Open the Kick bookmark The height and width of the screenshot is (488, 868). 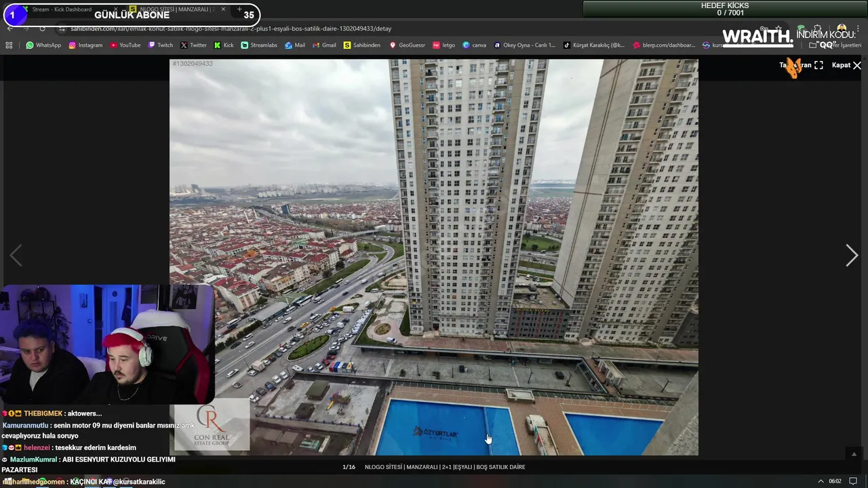[224, 45]
